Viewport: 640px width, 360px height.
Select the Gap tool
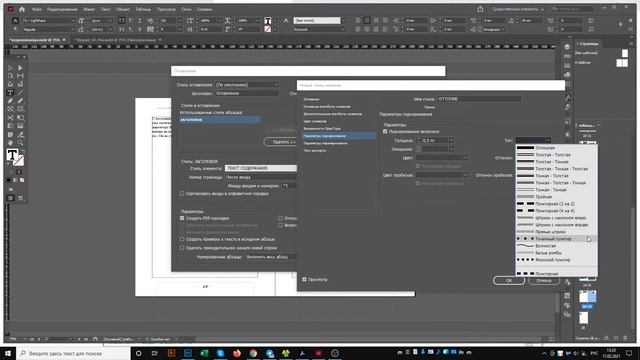(20, 76)
